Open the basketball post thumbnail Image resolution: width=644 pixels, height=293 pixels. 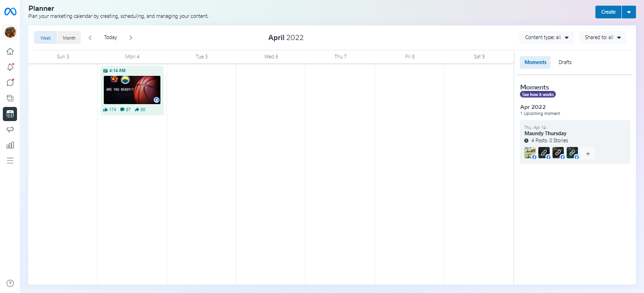coord(132,90)
